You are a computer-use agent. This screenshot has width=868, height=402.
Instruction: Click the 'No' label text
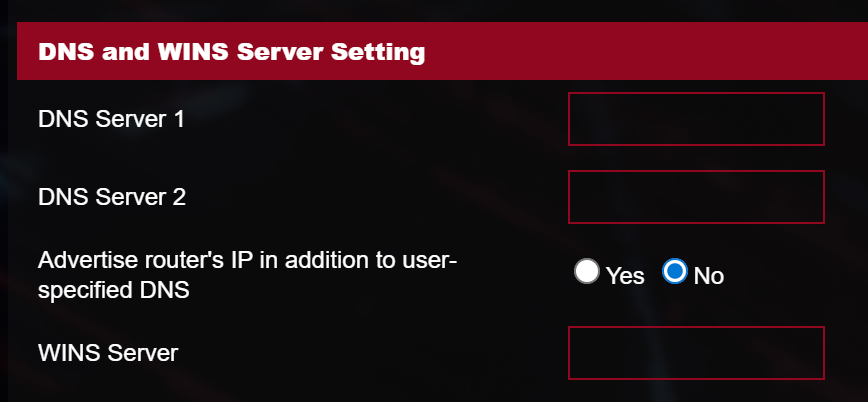[x=708, y=276]
